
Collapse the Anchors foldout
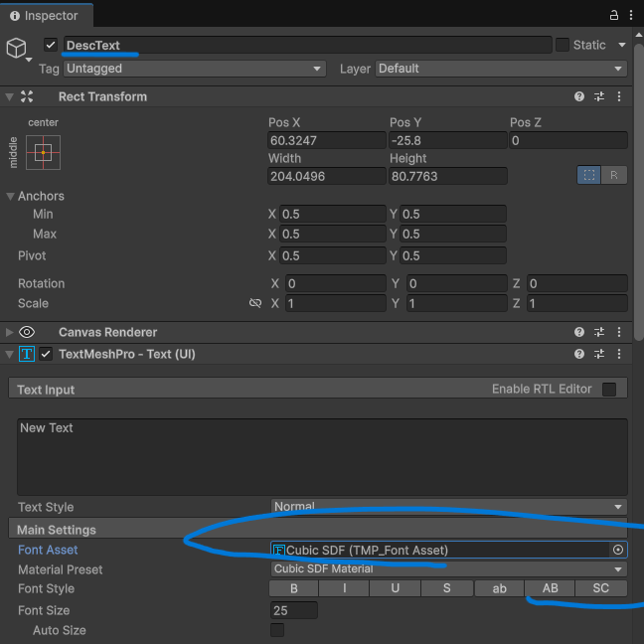click(x=11, y=197)
